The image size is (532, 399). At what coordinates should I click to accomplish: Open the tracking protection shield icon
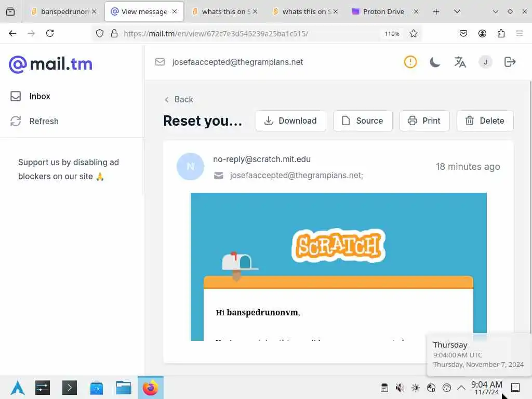[99, 33]
